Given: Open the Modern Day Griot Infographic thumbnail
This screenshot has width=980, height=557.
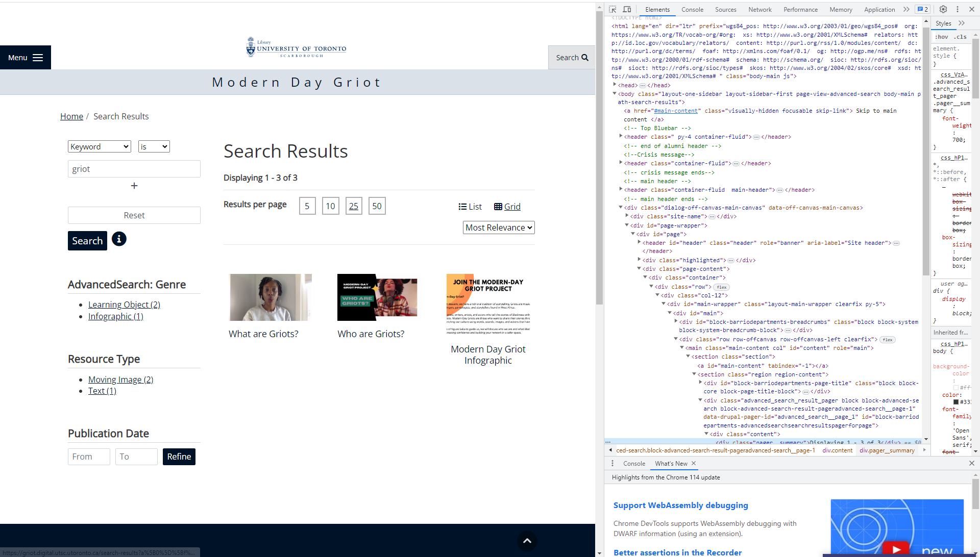Looking at the screenshot, I should [x=488, y=305].
